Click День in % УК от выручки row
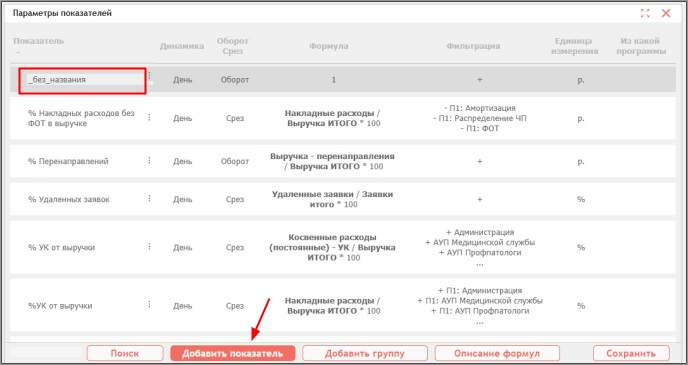Viewport: 688px width, 365px height. click(x=183, y=247)
